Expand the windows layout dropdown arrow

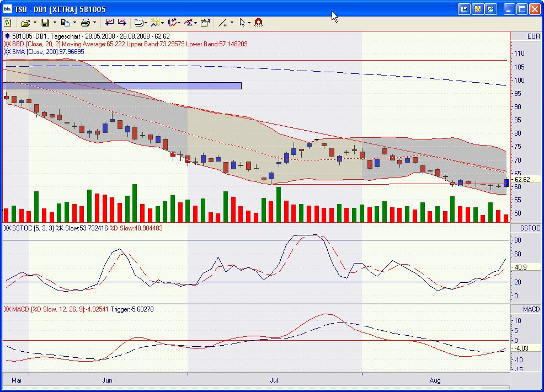[146, 23]
